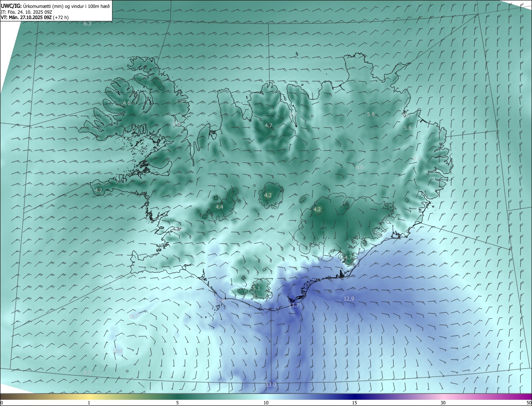Click the 13.7 maximum value off the south coast

(x=294, y=305)
